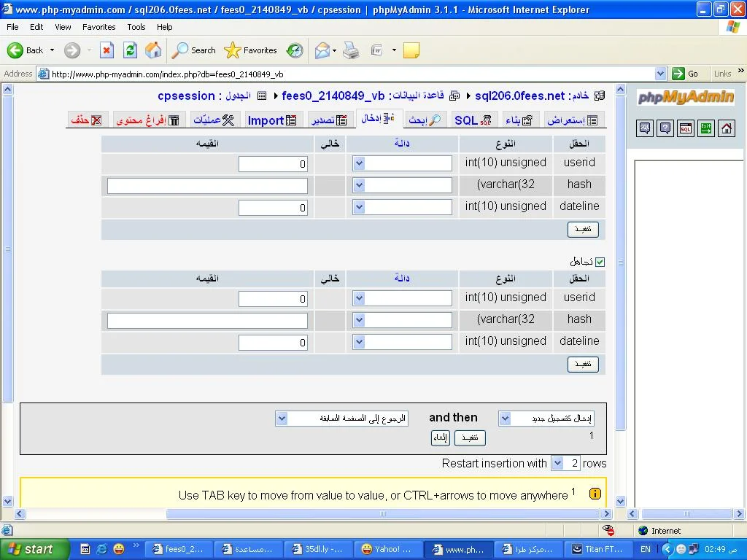
Task: Toggle the تجاهل (ignore) checkbox
Action: click(x=600, y=262)
